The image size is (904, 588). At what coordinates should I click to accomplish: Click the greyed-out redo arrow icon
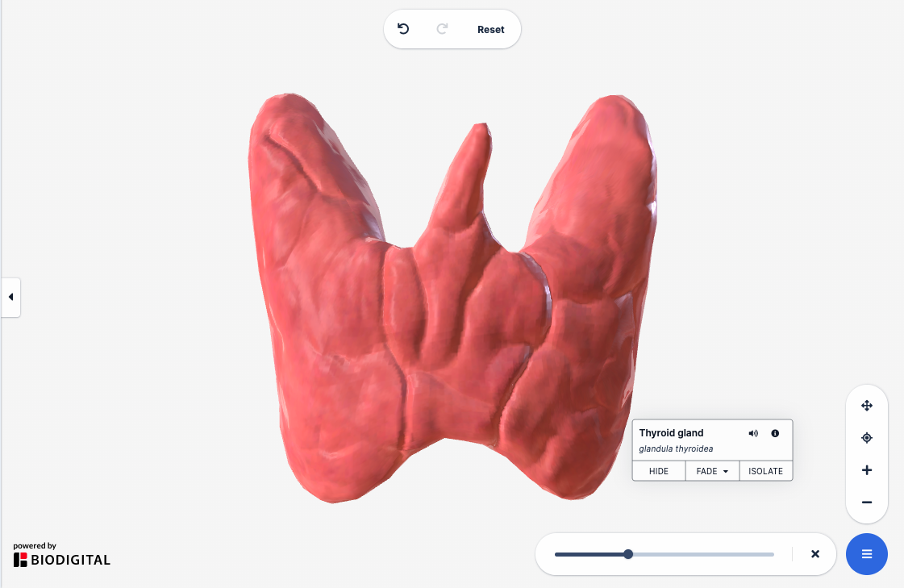click(442, 29)
